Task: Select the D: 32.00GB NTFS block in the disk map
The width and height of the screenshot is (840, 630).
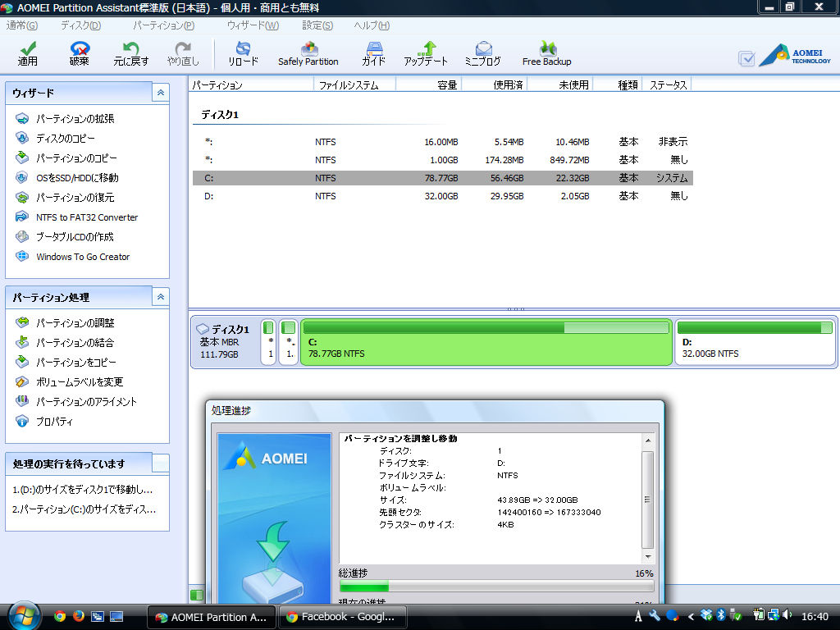Action: [x=755, y=342]
